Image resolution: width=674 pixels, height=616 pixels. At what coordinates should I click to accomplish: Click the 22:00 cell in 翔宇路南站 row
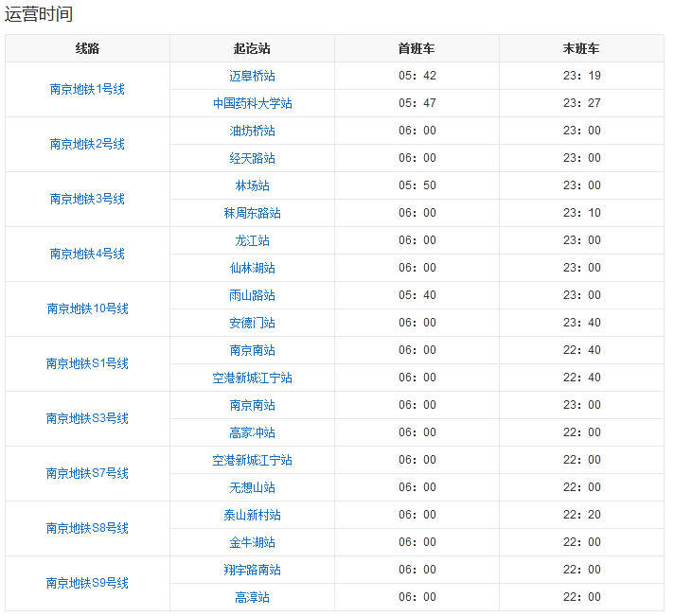tap(582, 570)
